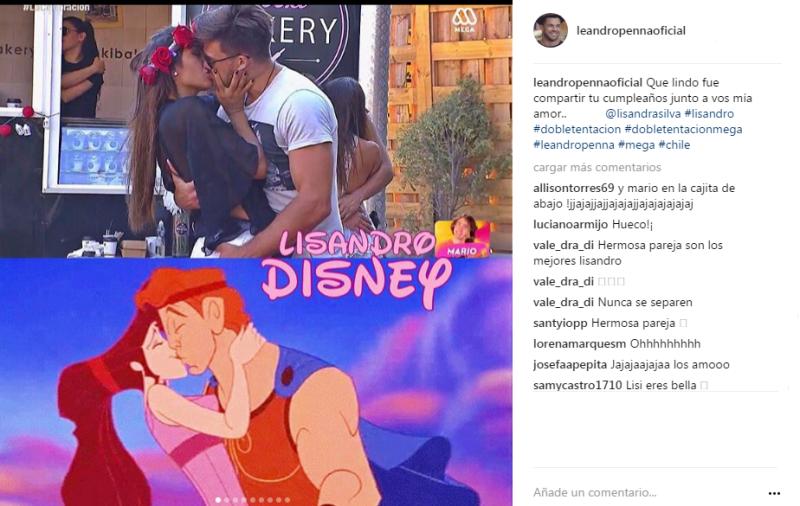Open the #leandropenna hashtag

pyautogui.click(x=573, y=145)
